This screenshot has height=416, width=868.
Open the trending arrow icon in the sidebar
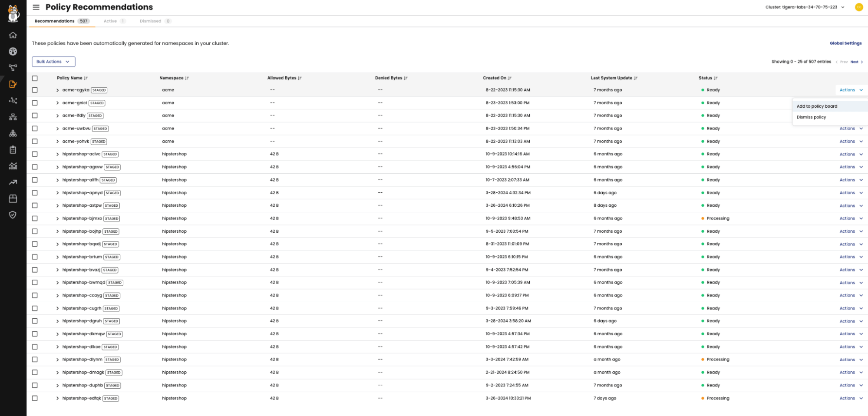(x=13, y=182)
